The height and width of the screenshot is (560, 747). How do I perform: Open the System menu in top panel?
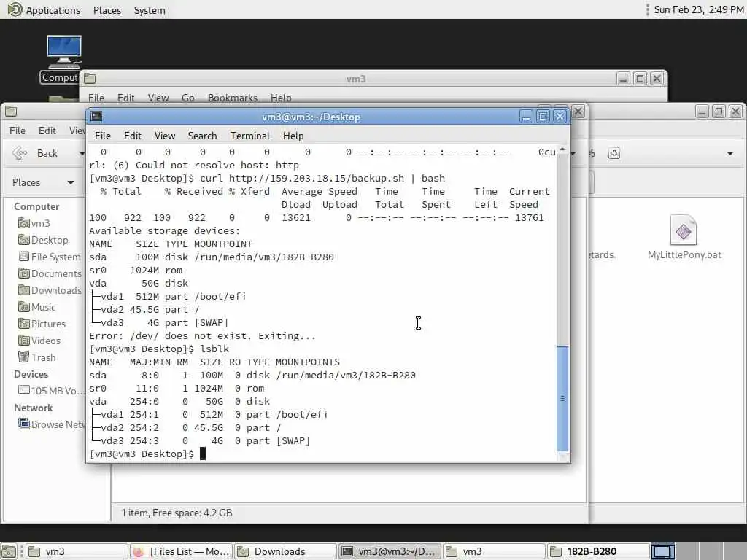tap(150, 10)
